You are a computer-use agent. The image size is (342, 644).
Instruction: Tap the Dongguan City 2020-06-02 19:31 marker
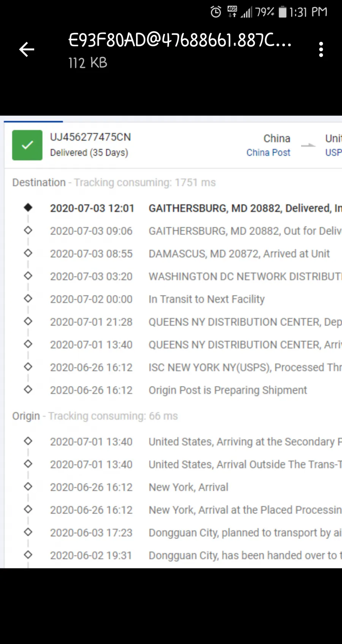(x=28, y=555)
